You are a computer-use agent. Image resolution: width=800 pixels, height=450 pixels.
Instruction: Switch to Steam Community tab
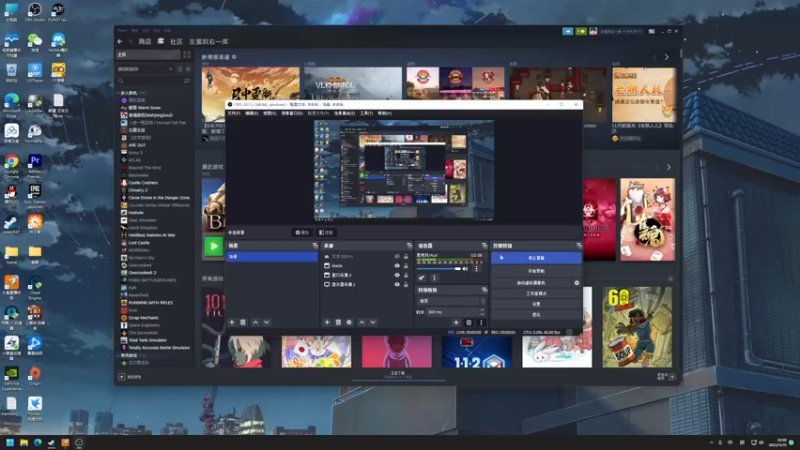coord(176,41)
